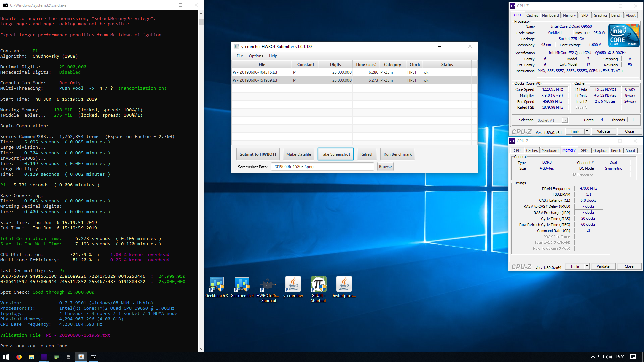The image size is (644, 362).
Task: Expand the Socket #1 selection dropdown
Action: click(565, 120)
